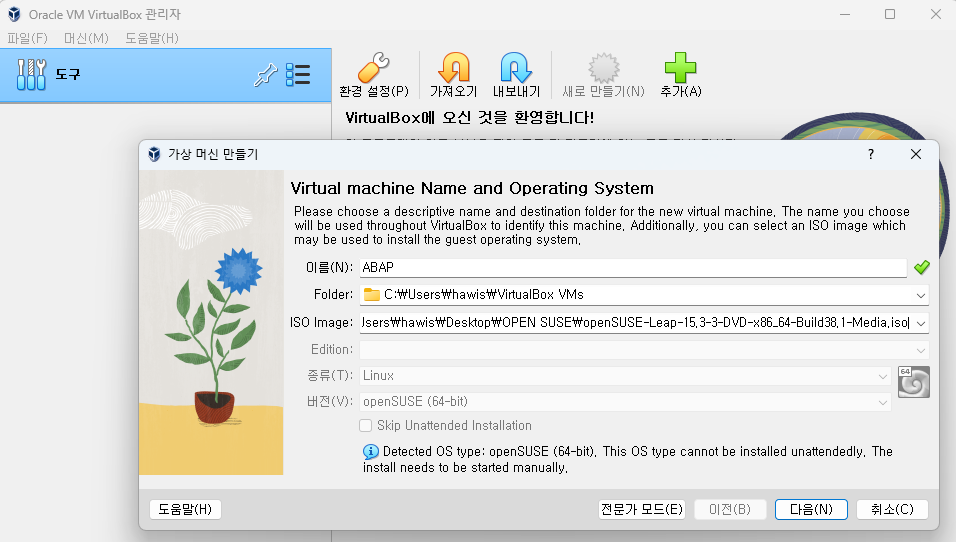The image size is (956, 542).
Task: Click the ISO Image path text field
Action: 636,323
